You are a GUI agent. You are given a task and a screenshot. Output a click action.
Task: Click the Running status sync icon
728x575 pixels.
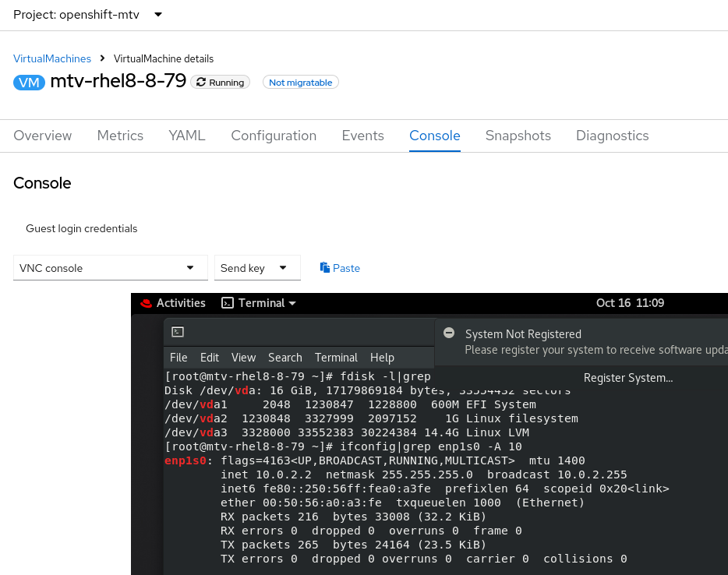click(x=201, y=82)
